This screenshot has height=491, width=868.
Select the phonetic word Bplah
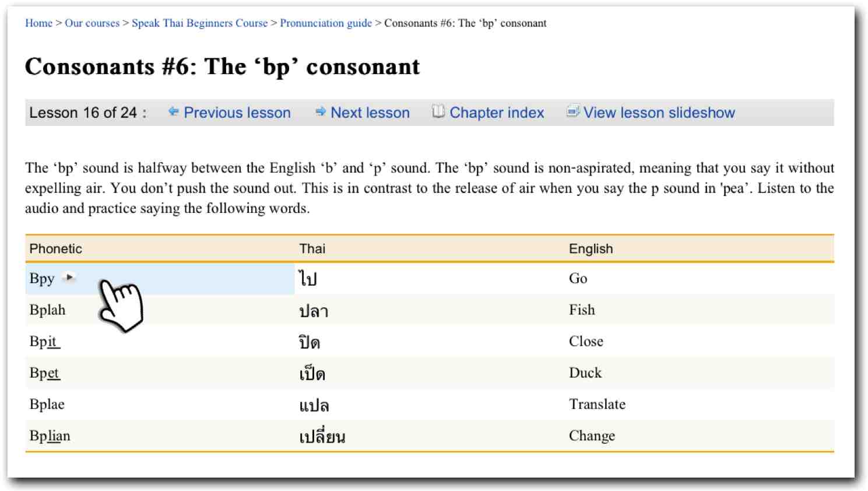(48, 310)
